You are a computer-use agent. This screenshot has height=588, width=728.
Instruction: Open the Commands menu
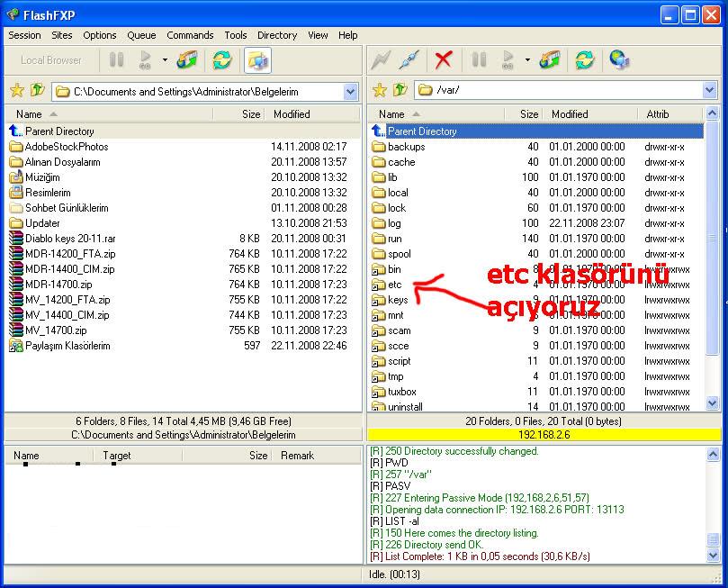tap(190, 35)
